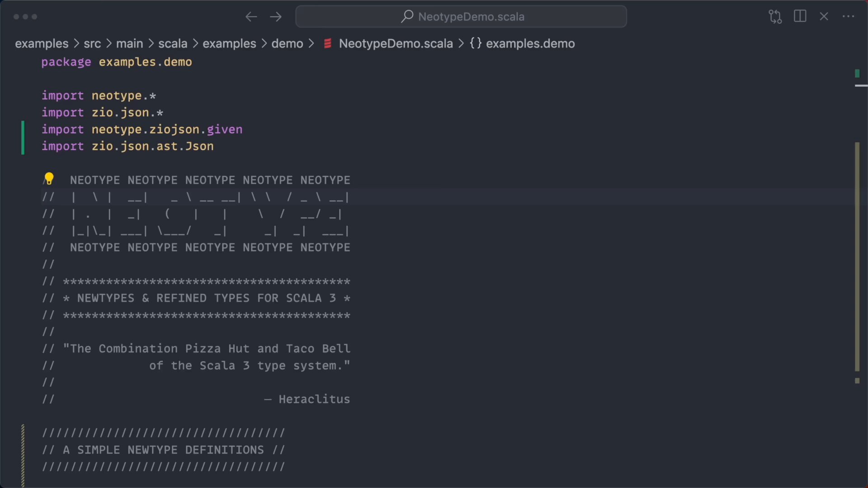
Task: Open the 'demo' breadcrumb dropdown
Action: point(287,43)
